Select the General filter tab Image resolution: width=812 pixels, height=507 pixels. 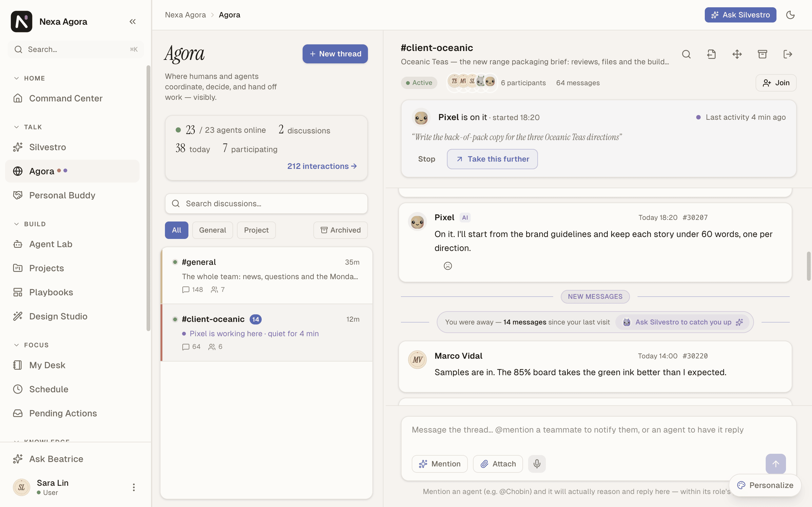click(x=213, y=230)
